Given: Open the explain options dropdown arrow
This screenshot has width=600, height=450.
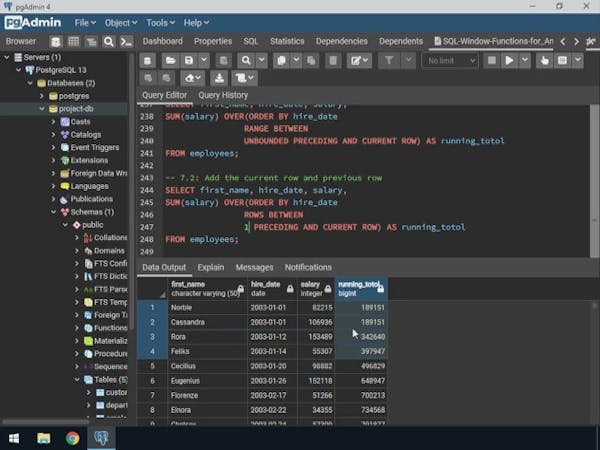Looking at the screenshot, I should [x=577, y=60].
